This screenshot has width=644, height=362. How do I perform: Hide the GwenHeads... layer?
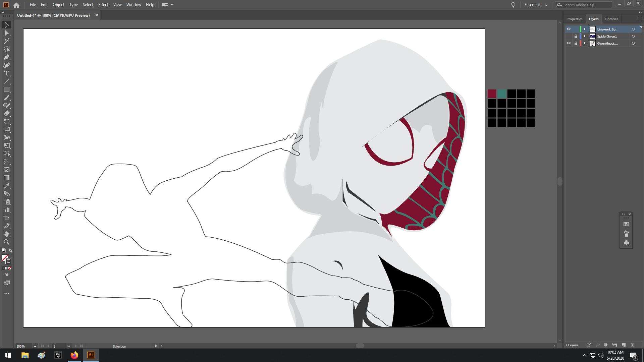pyautogui.click(x=569, y=43)
